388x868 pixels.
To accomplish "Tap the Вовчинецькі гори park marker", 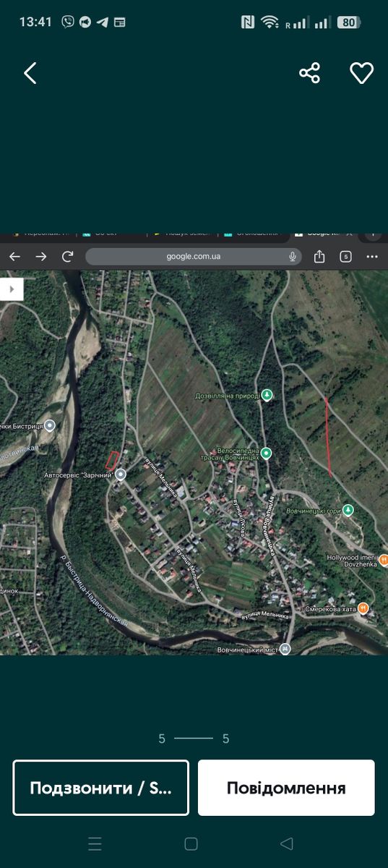I will click(x=348, y=511).
